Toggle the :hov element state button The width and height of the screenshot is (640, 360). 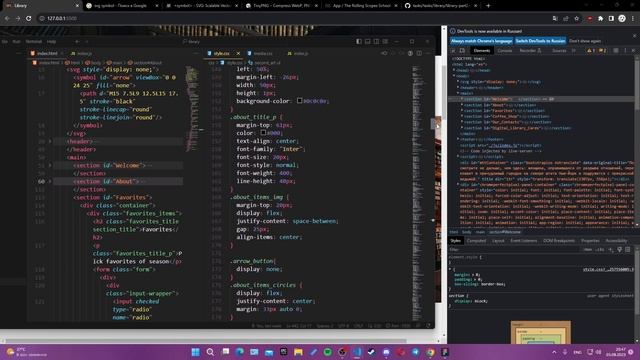588,249
